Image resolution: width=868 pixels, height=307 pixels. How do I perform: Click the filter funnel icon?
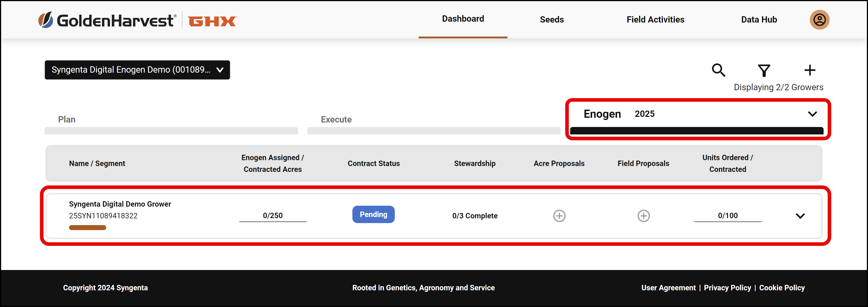764,70
